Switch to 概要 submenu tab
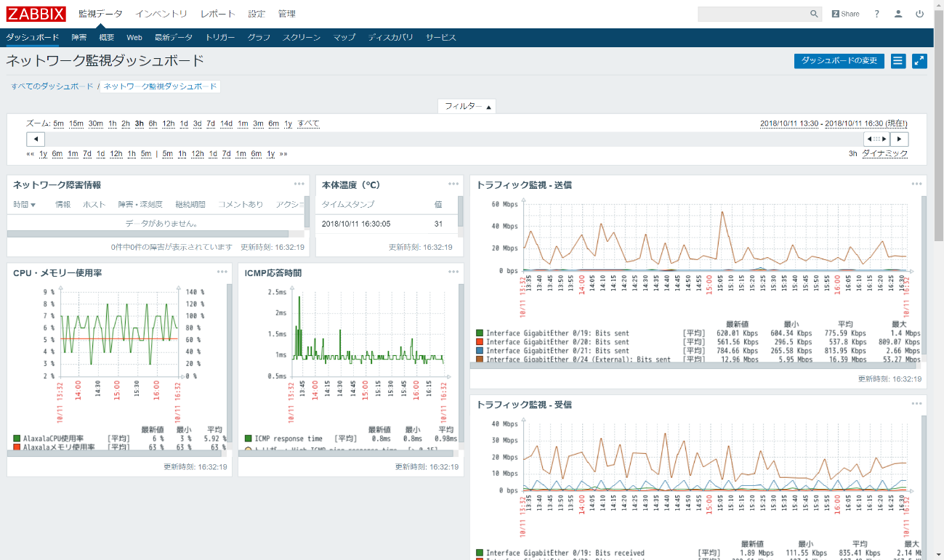Viewport: 944px width, 560px height. (107, 37)
